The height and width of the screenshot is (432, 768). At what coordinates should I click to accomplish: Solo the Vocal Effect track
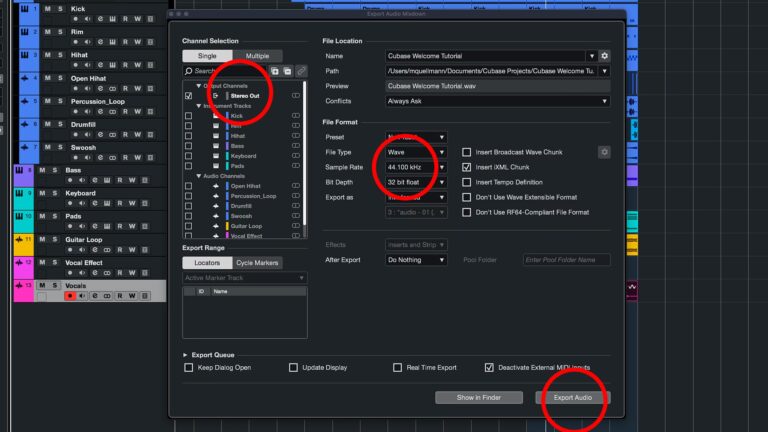point(55,263)
